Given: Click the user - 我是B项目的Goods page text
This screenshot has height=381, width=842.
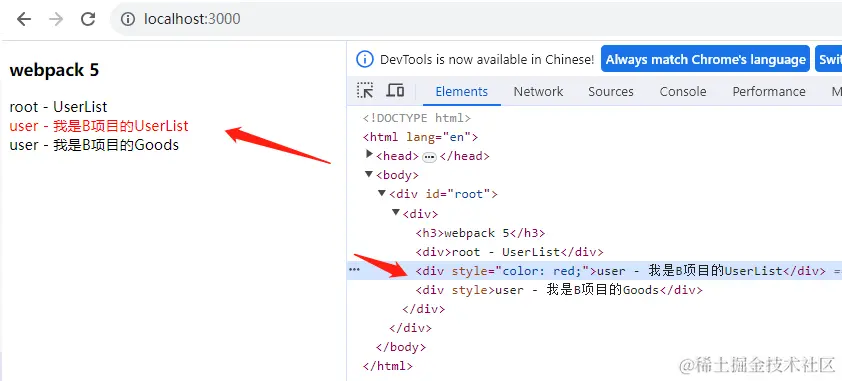Looking at the screenshot, I should tap(94, 145).
